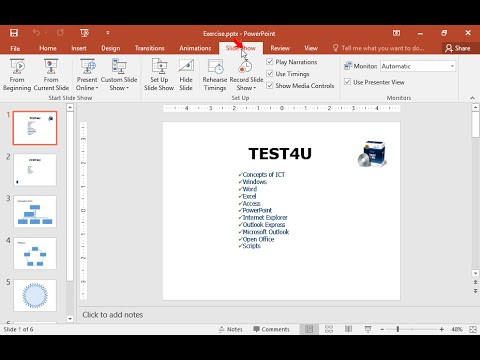Viewport: 480px width, 360px height.
Task: Select slide 2 thumbnail
Action: click(35, 170)
